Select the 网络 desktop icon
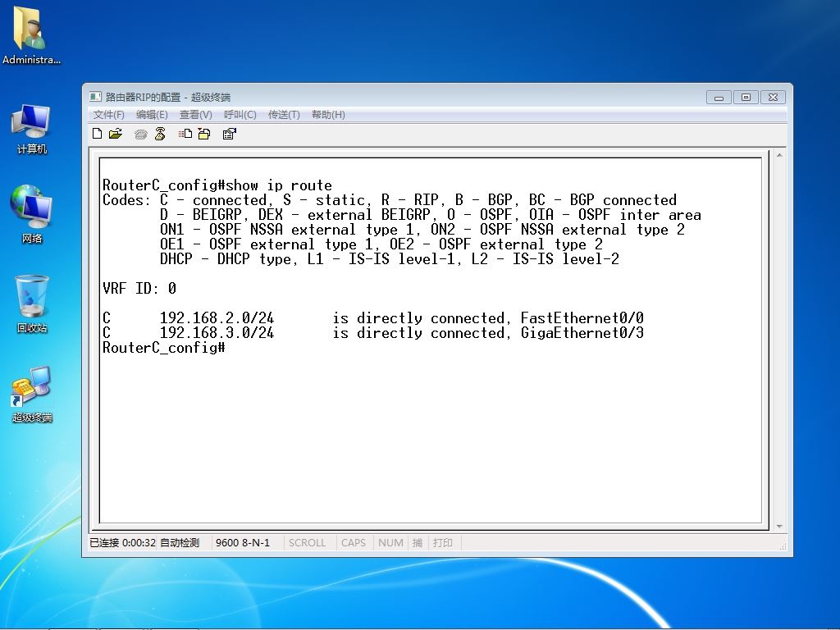840x630 pixels. [x=32, y=214]
